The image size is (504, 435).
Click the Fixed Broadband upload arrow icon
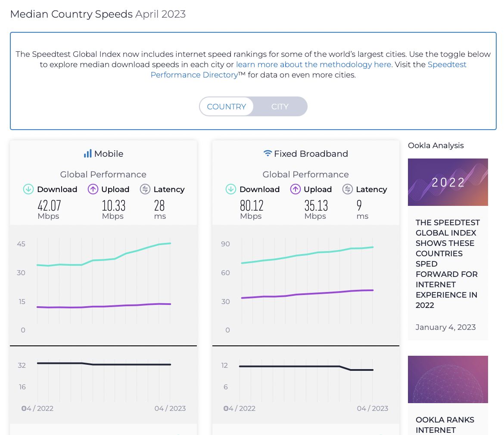(x=296, y=189)
